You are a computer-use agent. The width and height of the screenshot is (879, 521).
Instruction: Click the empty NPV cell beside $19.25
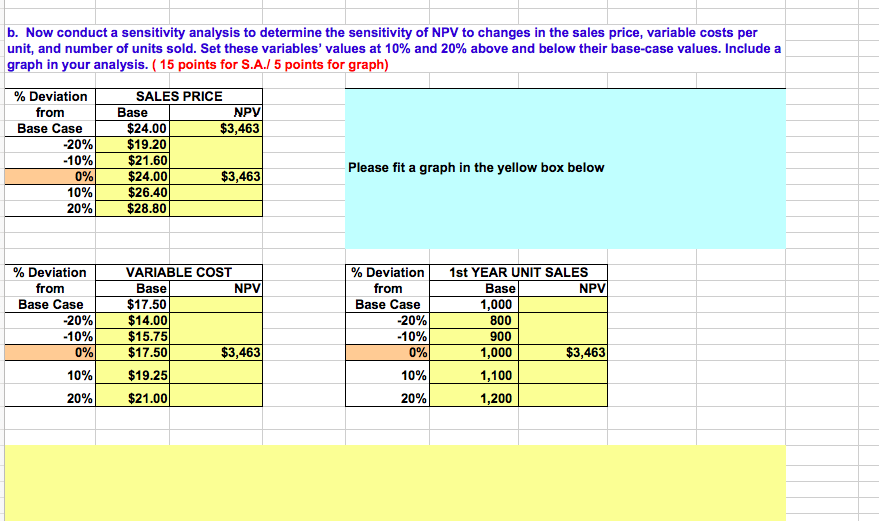tap(216, 372)
